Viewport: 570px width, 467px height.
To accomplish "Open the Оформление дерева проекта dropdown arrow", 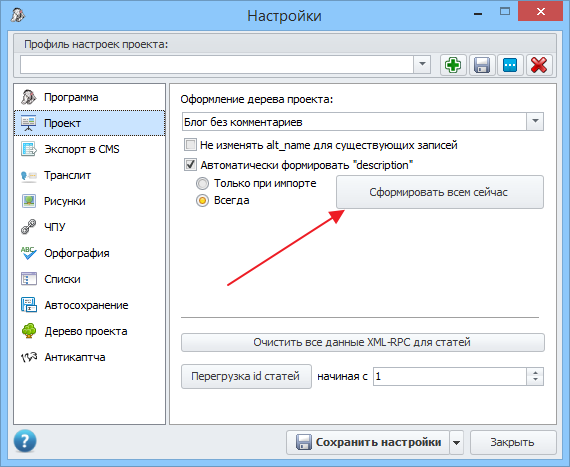I will click(x=535, y=121).
